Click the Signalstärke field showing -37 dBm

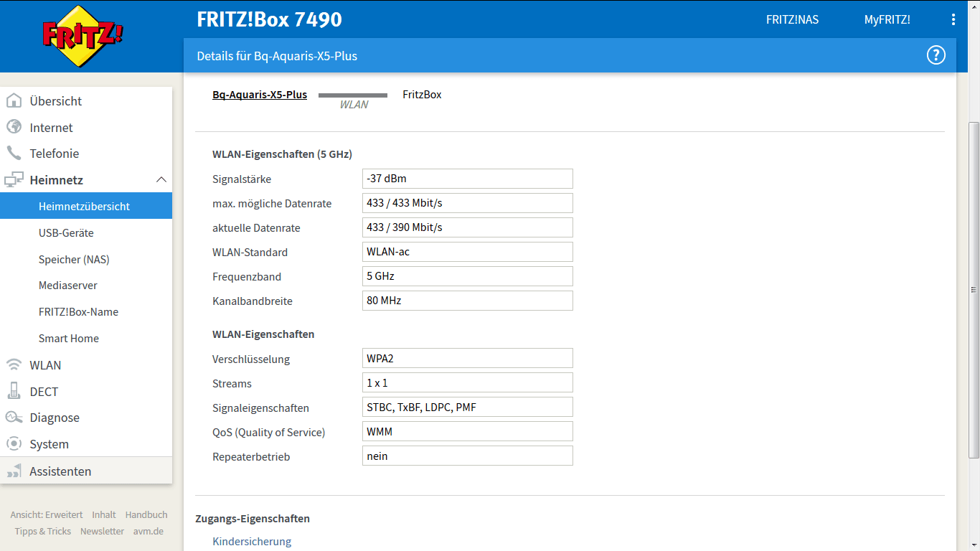(x=468, y=179)
